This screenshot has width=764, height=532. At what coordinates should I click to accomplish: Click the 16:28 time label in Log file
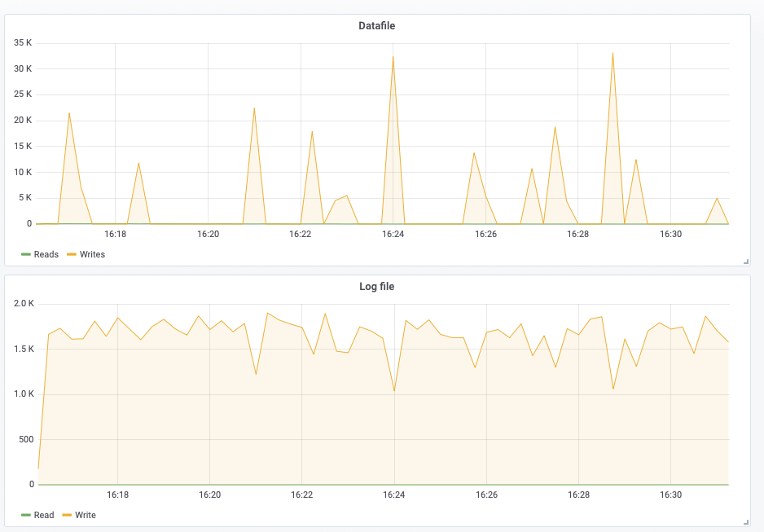(578, 495)
